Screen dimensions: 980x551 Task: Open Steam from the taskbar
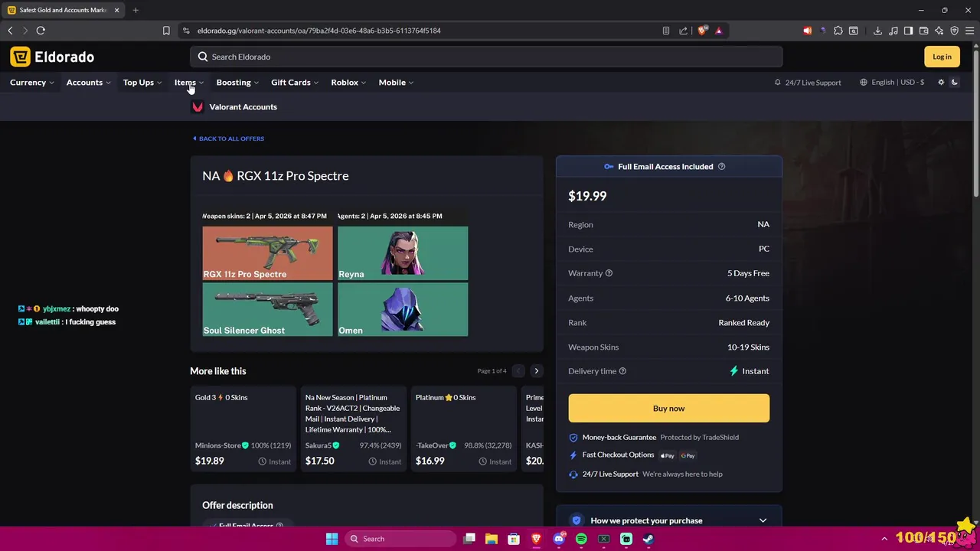point(648,539)
